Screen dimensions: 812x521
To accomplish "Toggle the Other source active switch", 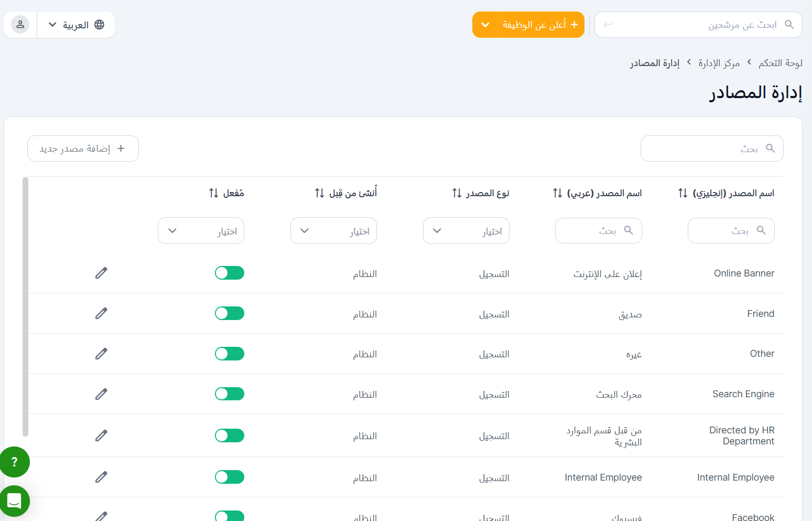I will (x=230, y=354).
